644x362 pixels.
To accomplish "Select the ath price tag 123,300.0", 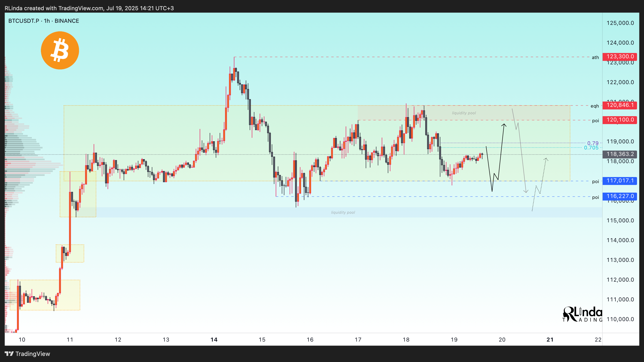I will (620, 57).
